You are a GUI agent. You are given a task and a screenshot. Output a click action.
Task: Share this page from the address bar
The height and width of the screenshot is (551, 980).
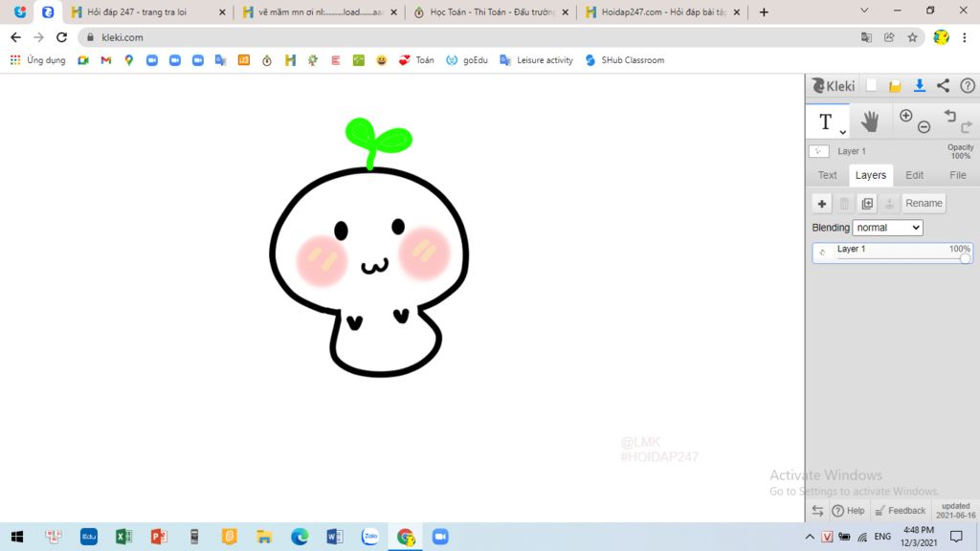(x=889, y=37)
